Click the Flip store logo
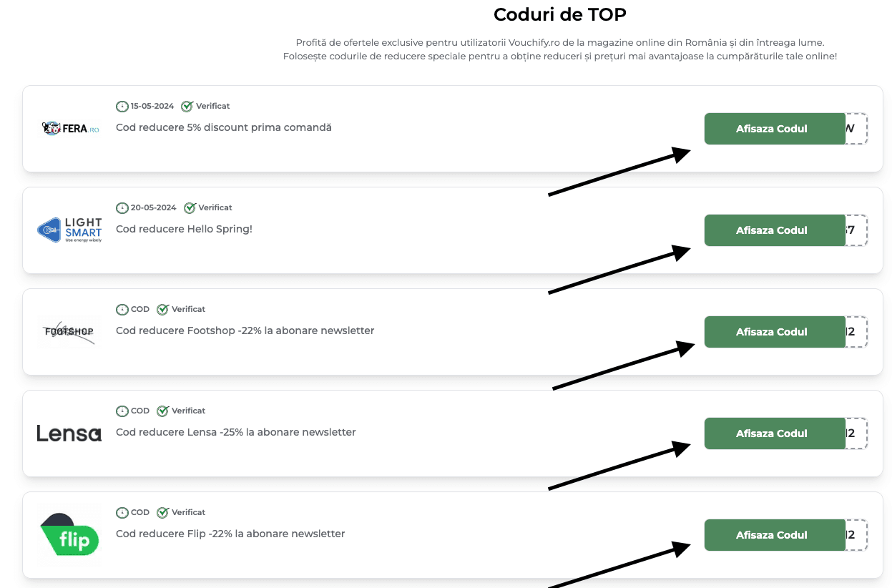The image size is (892, 588). point(69,534)
